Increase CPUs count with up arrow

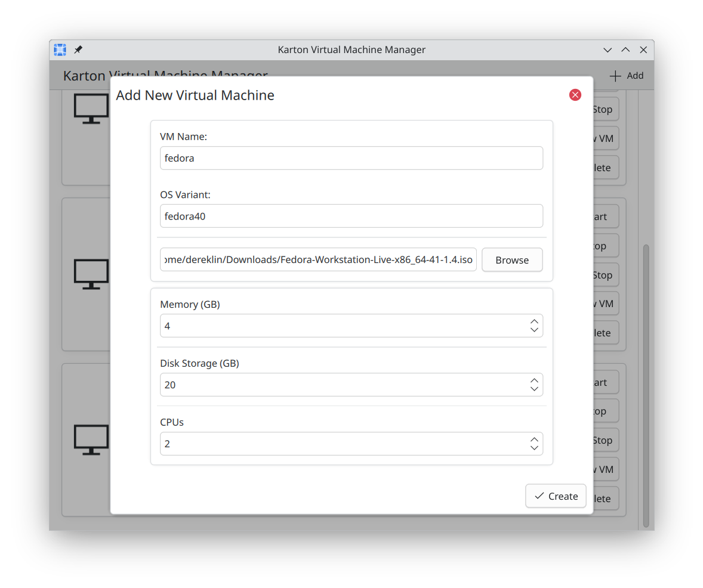(534, 440)
